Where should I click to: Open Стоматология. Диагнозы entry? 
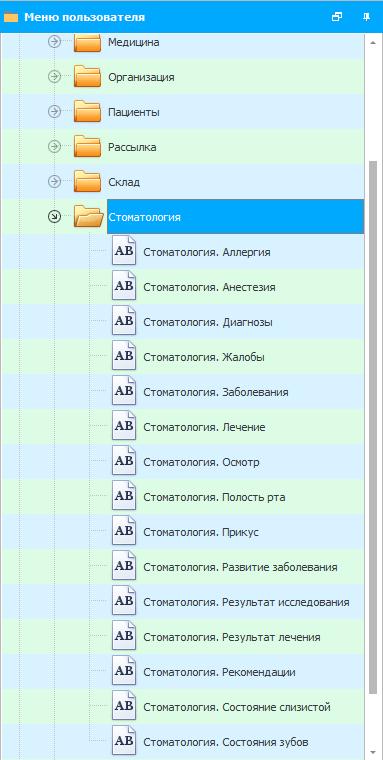pyautogui.click(x=208, y=322)
